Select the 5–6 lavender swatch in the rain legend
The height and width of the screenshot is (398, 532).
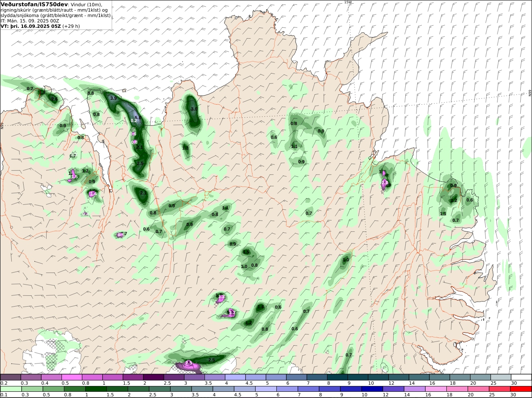[266, 389]
